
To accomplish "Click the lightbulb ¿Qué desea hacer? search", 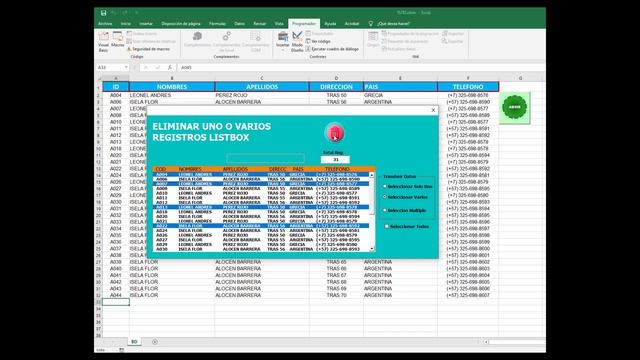I will point(390,24).
